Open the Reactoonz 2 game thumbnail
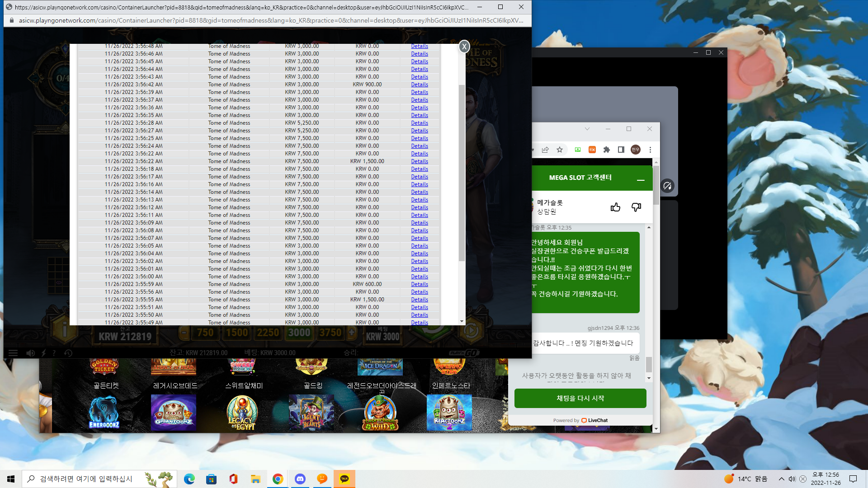Screen dimensions: 868x488 (x=449, y=413)
